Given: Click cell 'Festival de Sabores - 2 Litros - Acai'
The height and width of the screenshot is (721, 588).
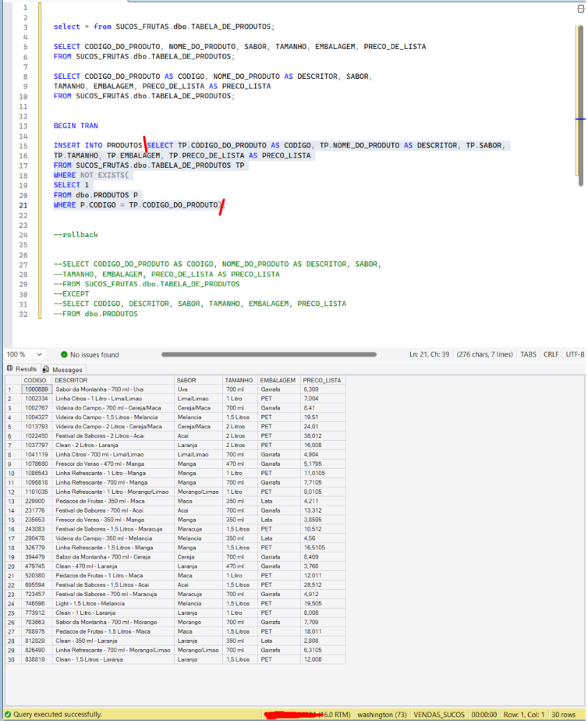Looking at the screenshot, I should [113, 436].
